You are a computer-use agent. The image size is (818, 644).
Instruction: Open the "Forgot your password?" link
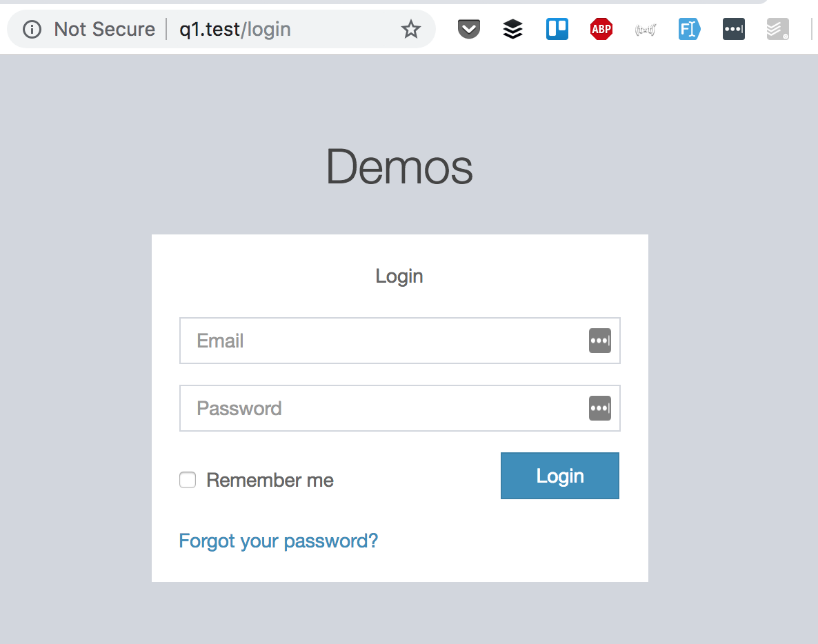tap(278, 541)
